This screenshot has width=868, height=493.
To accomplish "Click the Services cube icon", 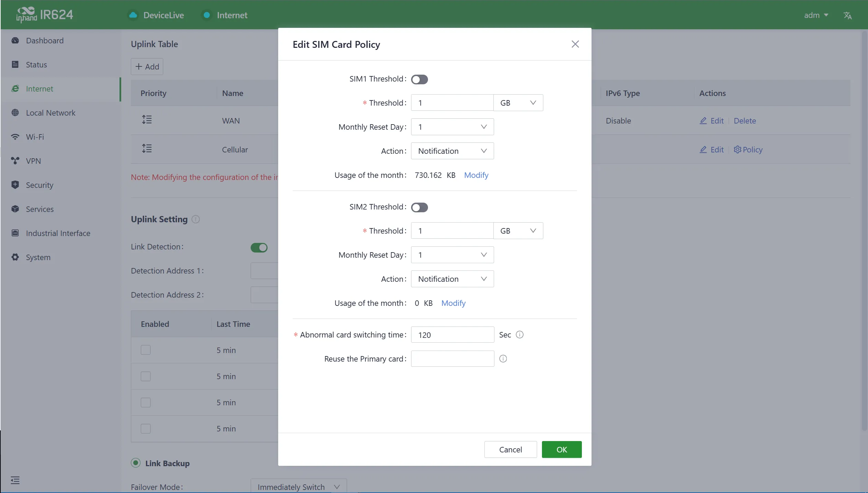I will [x=15, y=209].
